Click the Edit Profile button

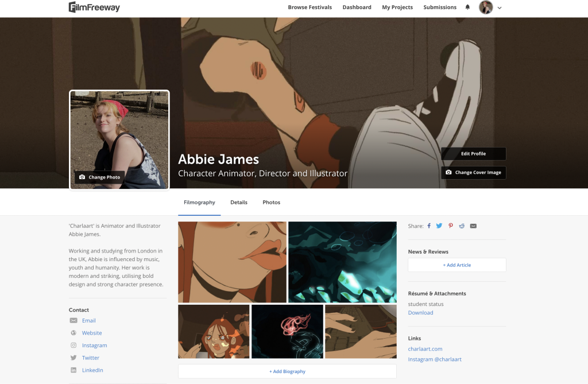pyautogui.click(x=473, y=154)
